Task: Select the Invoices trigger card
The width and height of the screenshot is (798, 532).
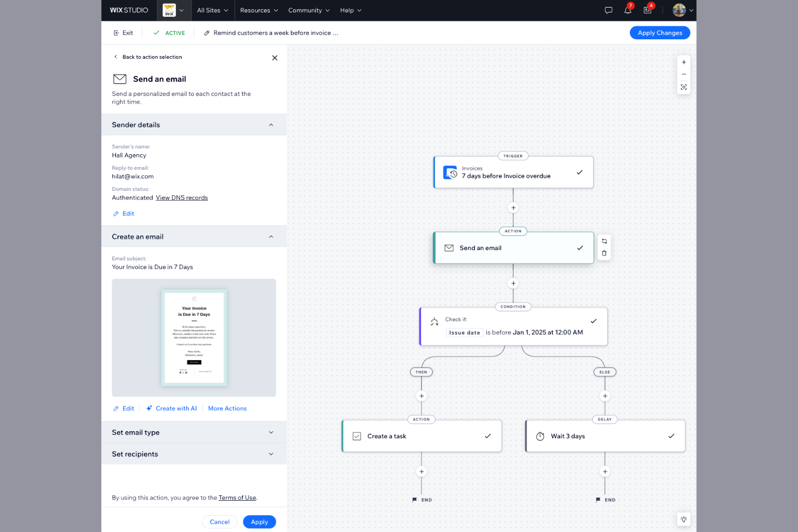Action: point(513,172)
